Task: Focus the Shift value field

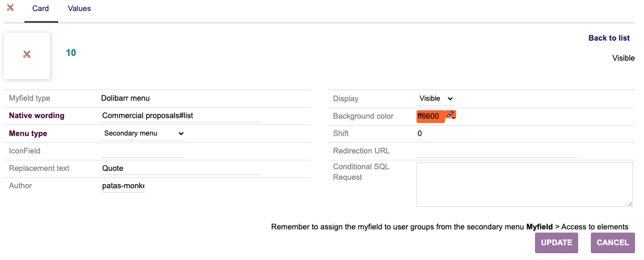Action: click(420, 134)
